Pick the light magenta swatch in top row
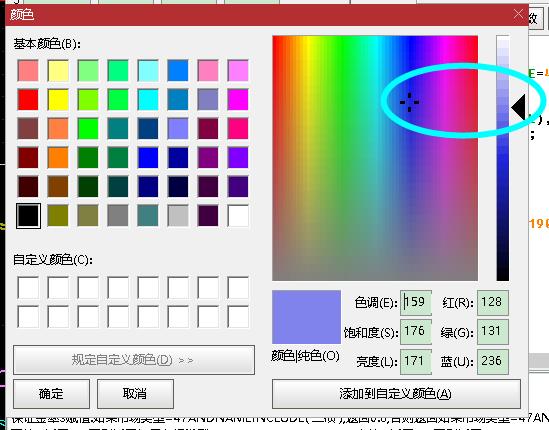The height and width of the screenshot is (430, 549). click(x=238, y=70)
